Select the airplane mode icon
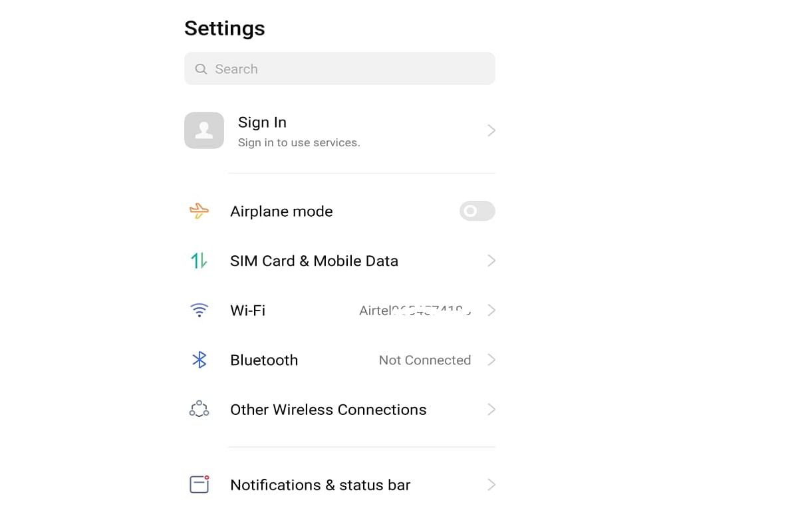 pos(198,211)
